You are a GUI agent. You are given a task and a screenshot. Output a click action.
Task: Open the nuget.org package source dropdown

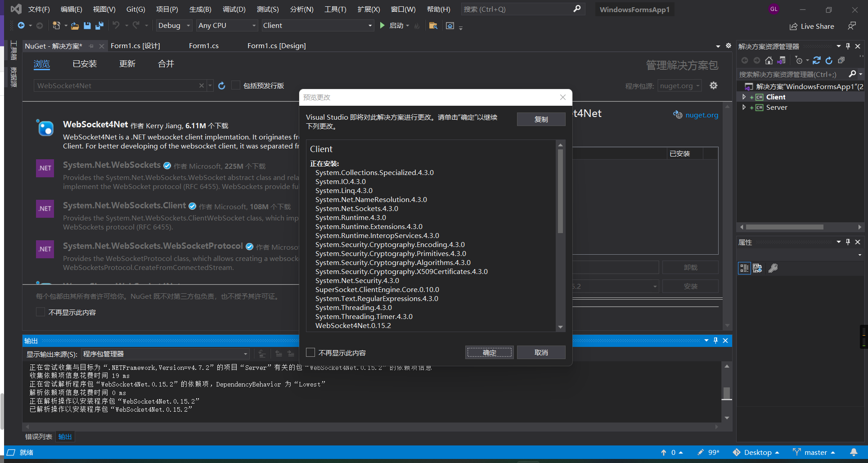(x=679, y=85)
